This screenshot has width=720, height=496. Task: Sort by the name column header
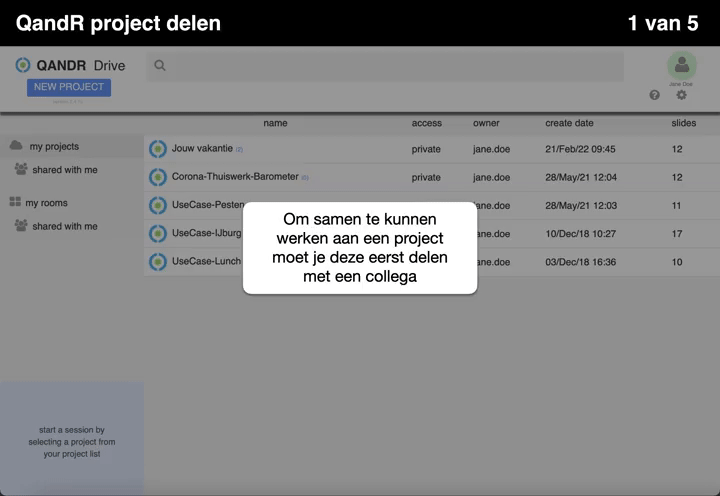coord(275,123)
